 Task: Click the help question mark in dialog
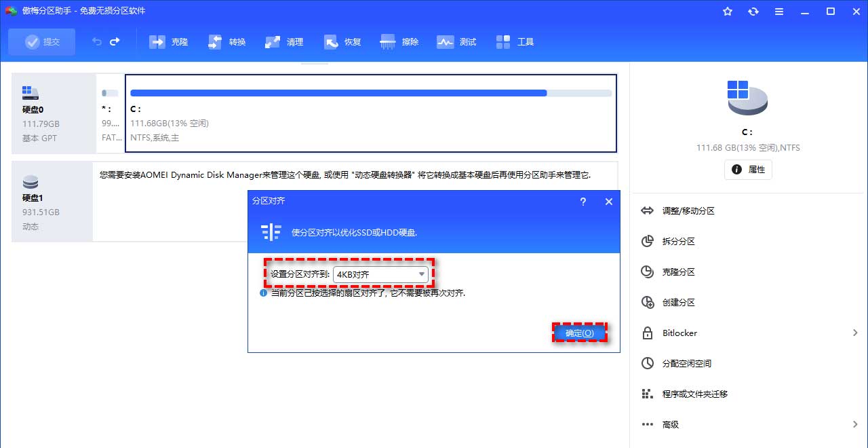[583, 202]
